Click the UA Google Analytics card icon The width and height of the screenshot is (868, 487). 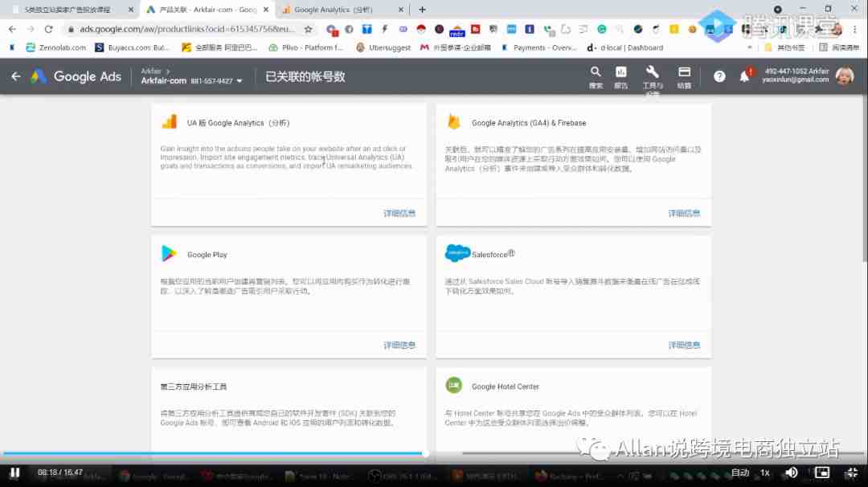pyautogui.click(x=170, y=122)
